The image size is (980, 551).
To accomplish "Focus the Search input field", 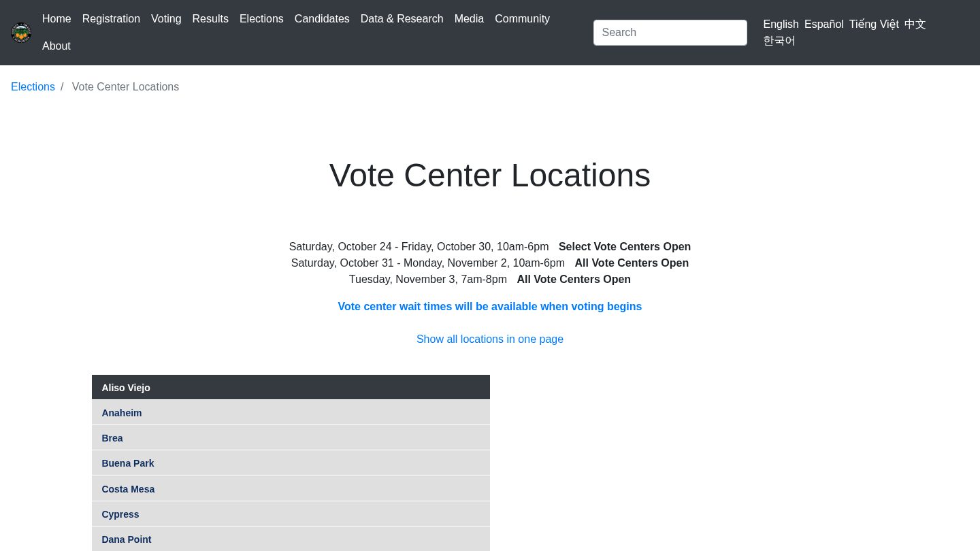I will pos(670,33).
